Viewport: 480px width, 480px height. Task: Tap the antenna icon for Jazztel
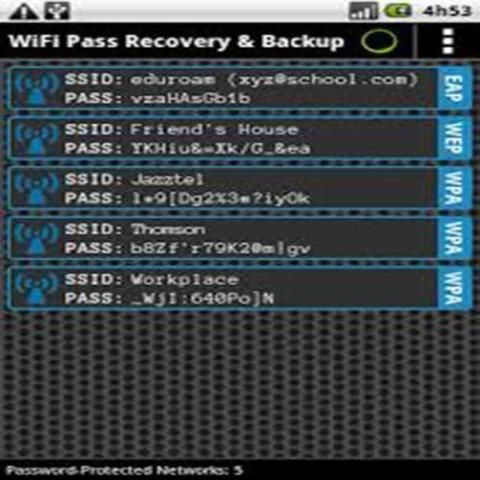36,189
